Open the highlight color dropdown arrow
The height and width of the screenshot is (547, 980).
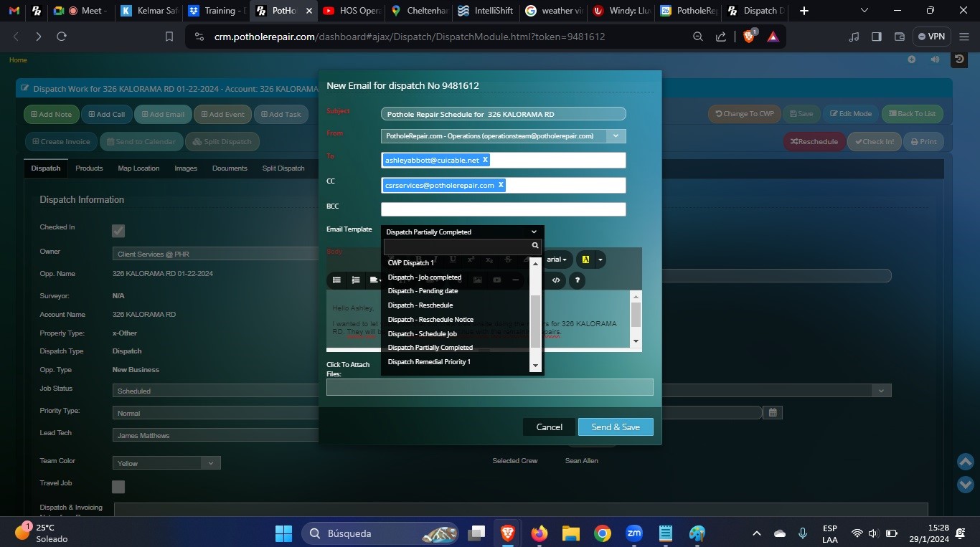(x=600, y=260)
